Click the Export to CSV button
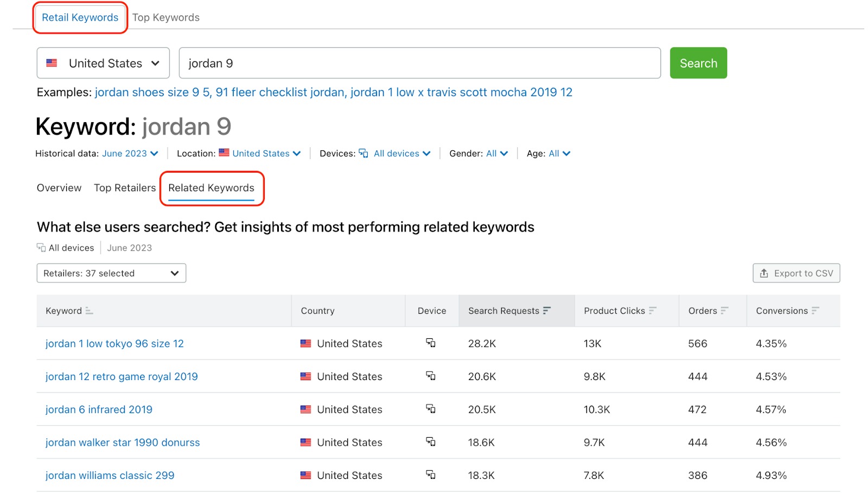 click(796, 273)
